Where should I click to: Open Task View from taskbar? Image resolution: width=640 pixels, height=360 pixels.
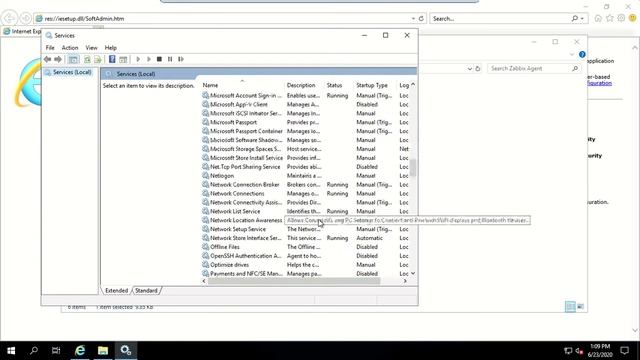[56, 351]
